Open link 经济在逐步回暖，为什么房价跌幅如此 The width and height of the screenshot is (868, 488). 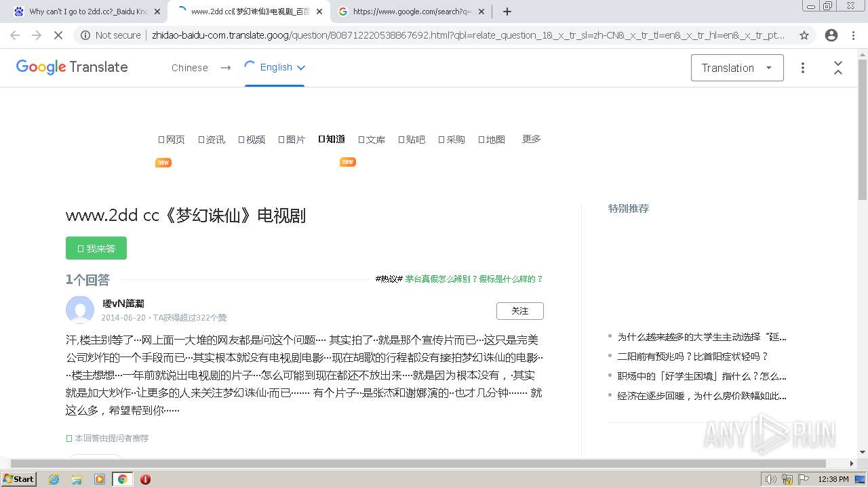pyautogui.click(x=702, y=396)
